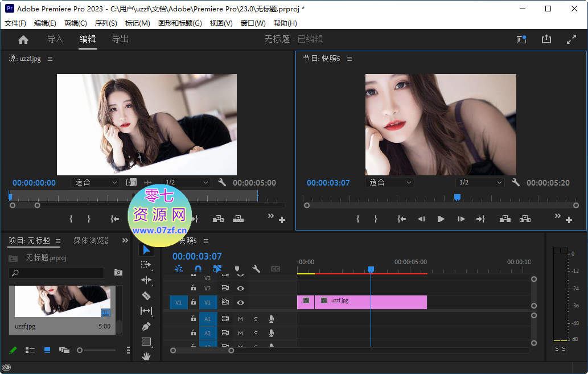
Task: Select the Razor tool in the toolbar
Action: (x=146, y=295)
